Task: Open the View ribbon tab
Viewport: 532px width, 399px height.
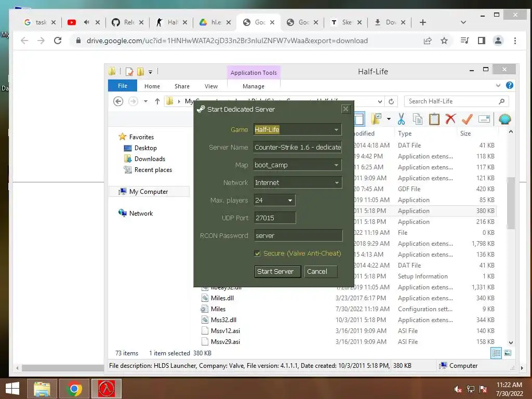Action: coord(211,86)
